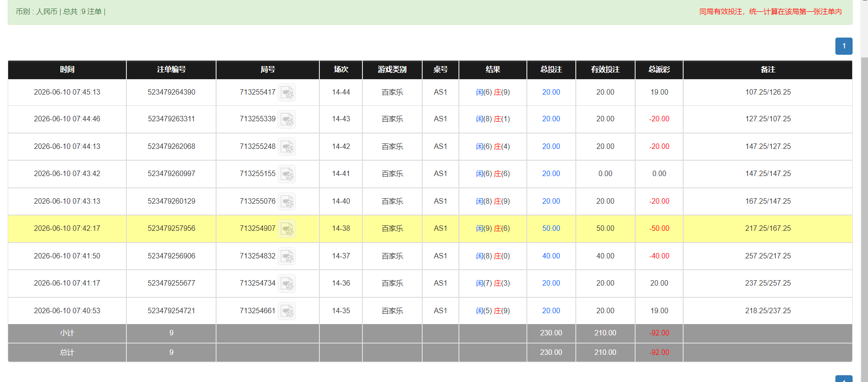Open video replay icon for round 713254907
The width and height of the screenshot is (868, 382).
click(287, 229)
